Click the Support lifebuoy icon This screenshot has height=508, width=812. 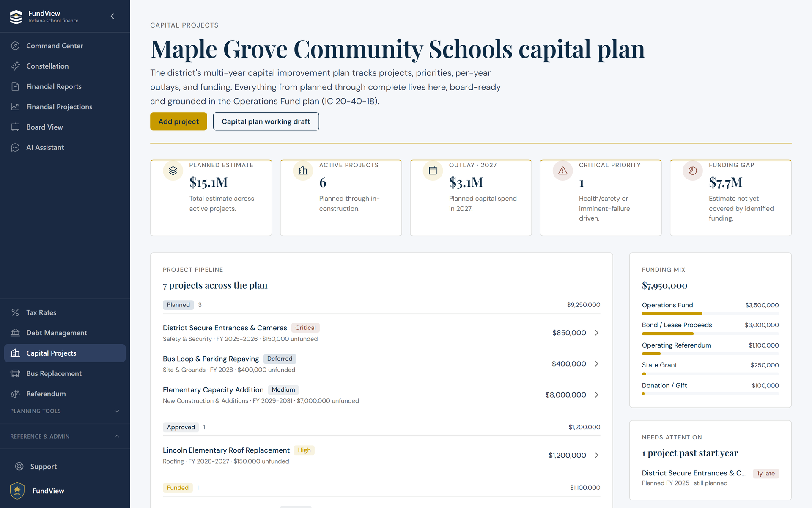pyautogui.click(x=19, y=467)
